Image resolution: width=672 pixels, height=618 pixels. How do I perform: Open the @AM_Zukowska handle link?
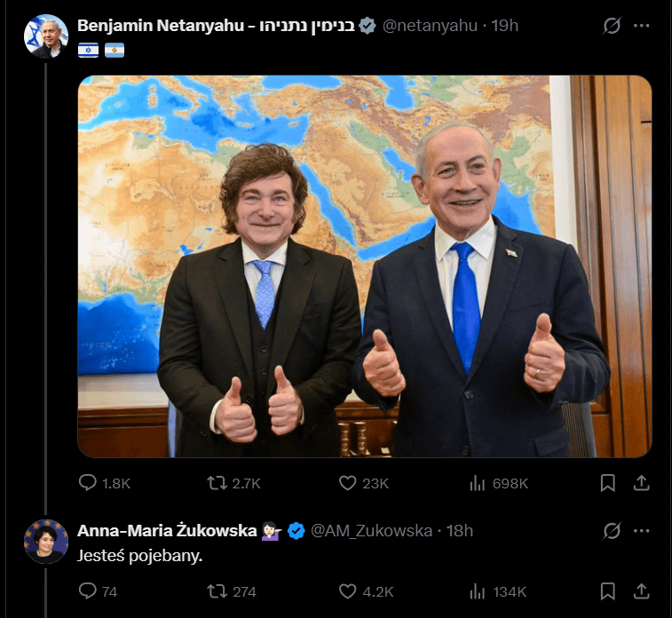(x=371, y=531)
